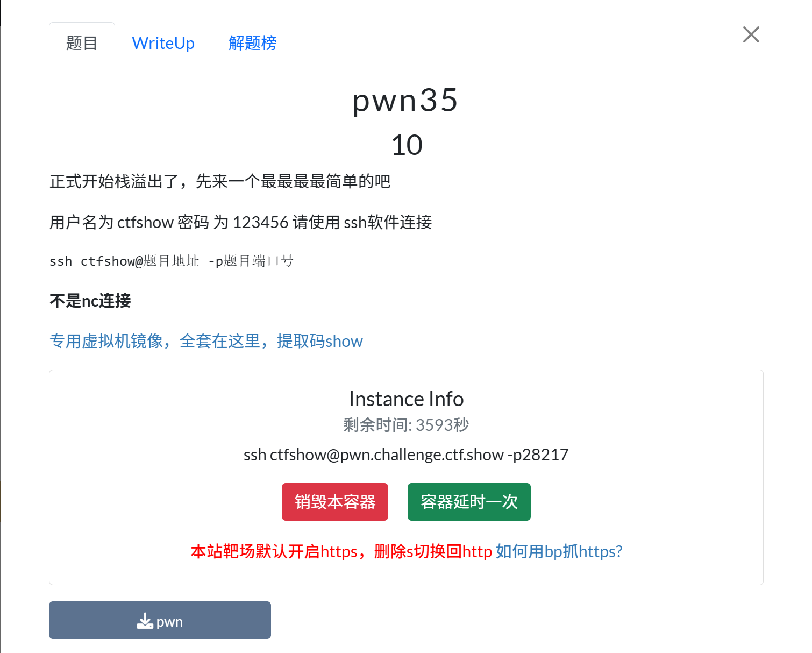Close the challenge dialog with the X icon
The width and height of the screenshot is (812, 653).
(751, 34)
